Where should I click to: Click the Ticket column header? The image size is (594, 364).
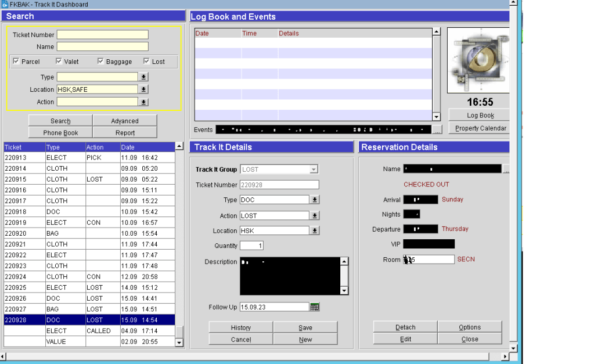pyautogui.click(x=24, y=147)
